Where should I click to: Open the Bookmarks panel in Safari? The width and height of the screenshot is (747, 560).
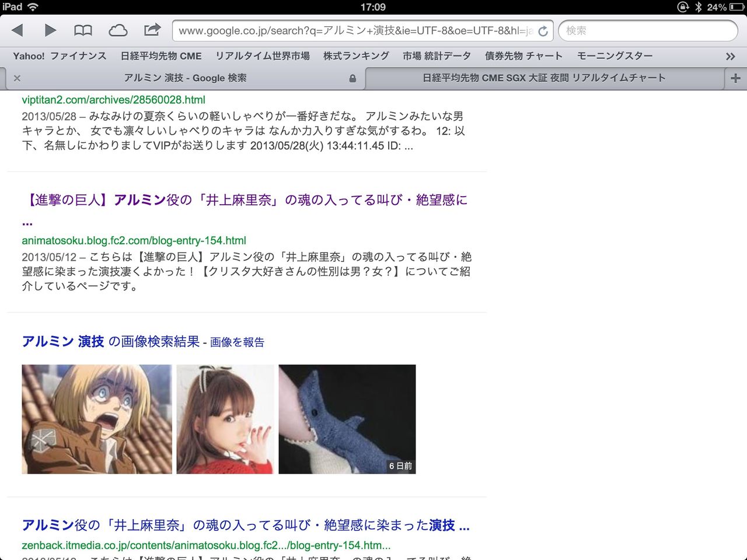(x=82, y=30)
